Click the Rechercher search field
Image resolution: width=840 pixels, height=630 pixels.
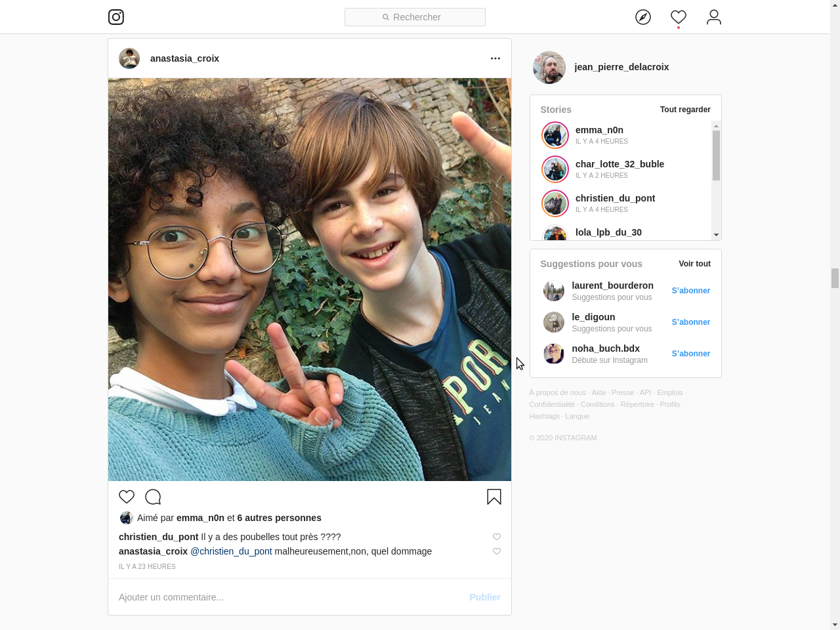415,17
